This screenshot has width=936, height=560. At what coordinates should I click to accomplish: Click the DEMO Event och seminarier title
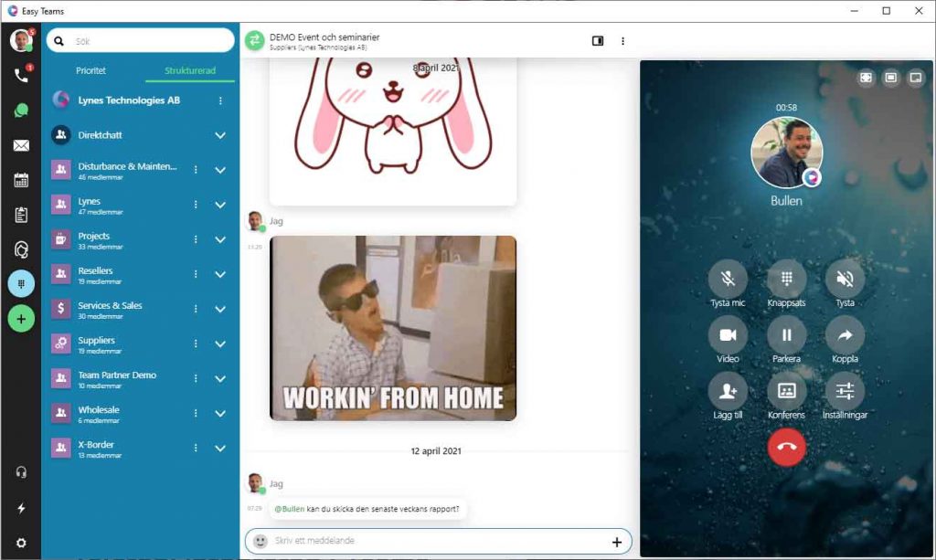[324, 37]
